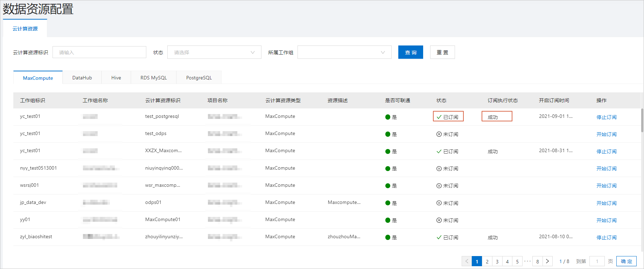This screenshot has width=644, height=269.
Task: Switch to the PostgreSQL tab
Action: pyautogui.click(x=199, y=78)
